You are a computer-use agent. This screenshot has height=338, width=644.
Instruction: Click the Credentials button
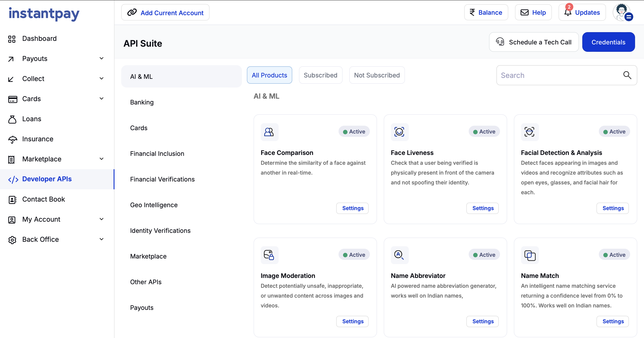click(x=608, y=42)
